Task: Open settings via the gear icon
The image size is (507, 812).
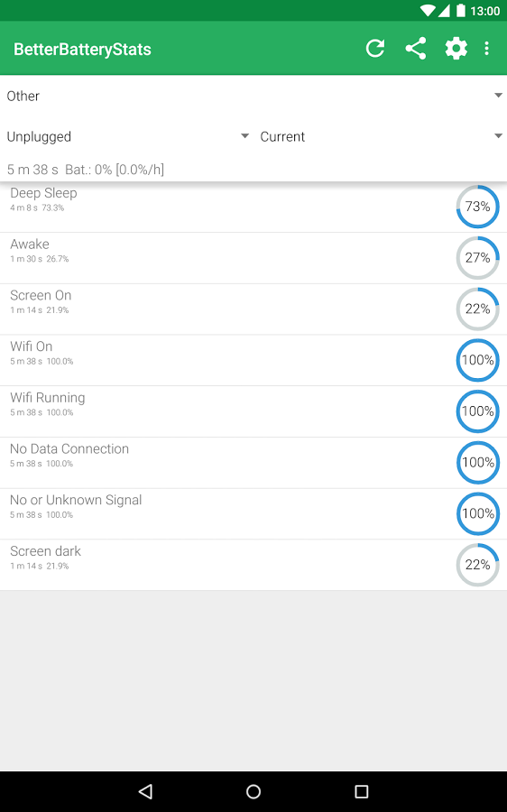Action: pos(456,49)
